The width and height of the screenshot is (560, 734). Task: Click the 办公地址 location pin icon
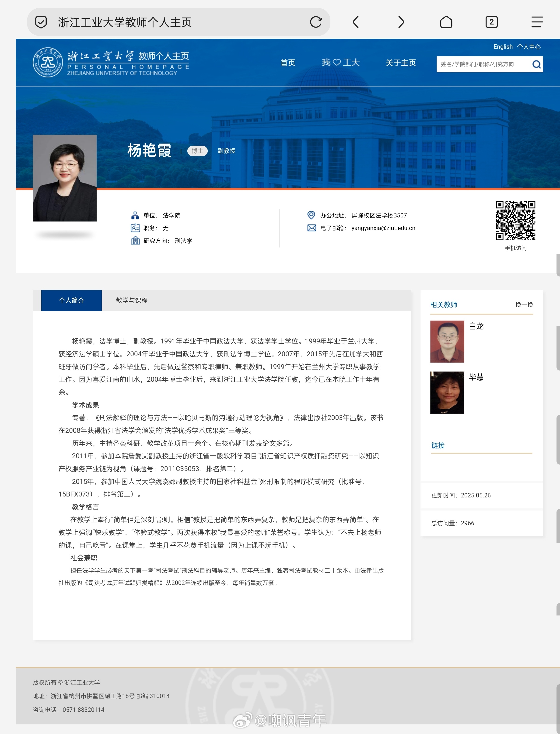point(311,215)
